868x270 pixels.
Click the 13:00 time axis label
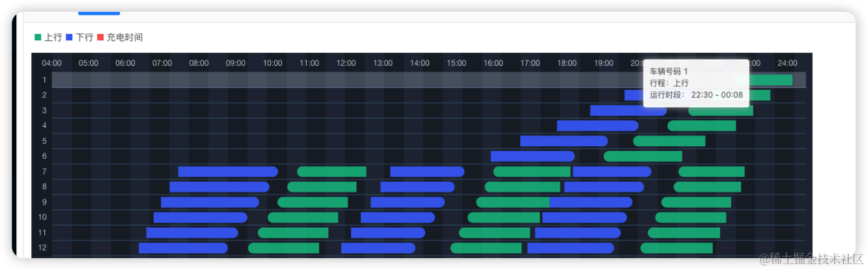tap(383, 63)
